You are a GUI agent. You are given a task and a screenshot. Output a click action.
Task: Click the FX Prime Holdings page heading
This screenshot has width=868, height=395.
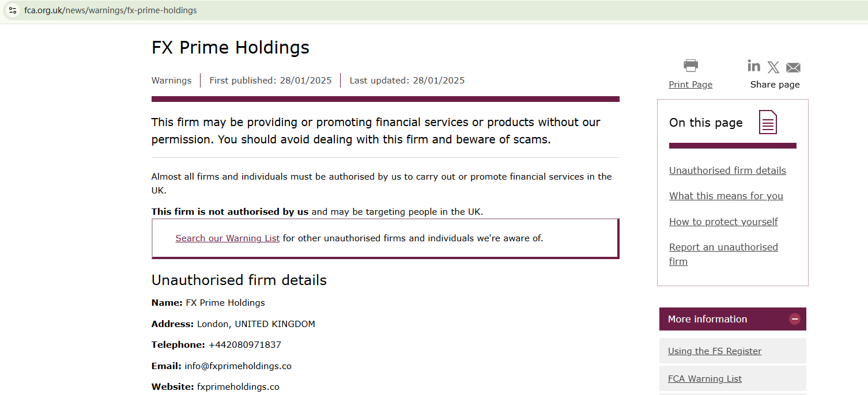(231, 47)
